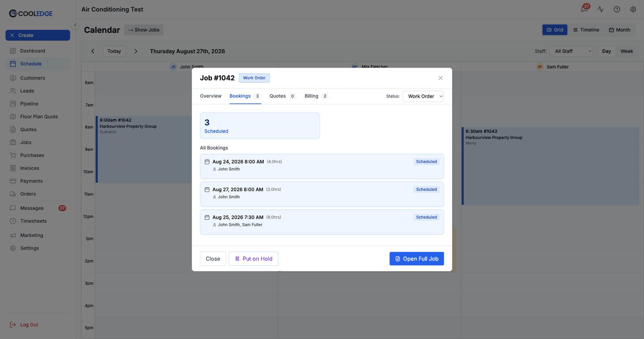Click Scheduled badge on Aug 27 booking
The height and width of the screenshot is (339, 644).
click(x=426, y=189)
